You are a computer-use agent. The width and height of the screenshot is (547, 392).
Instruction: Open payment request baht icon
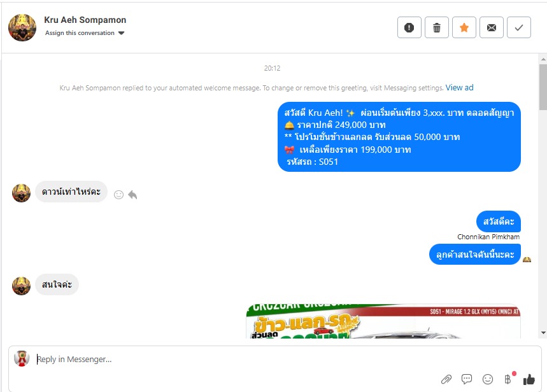click(508, 379)
